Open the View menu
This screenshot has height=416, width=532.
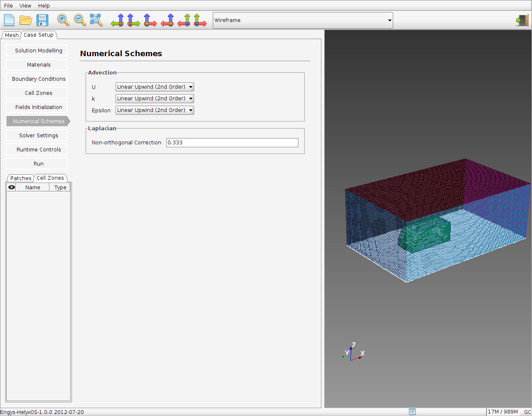[25, 5]
